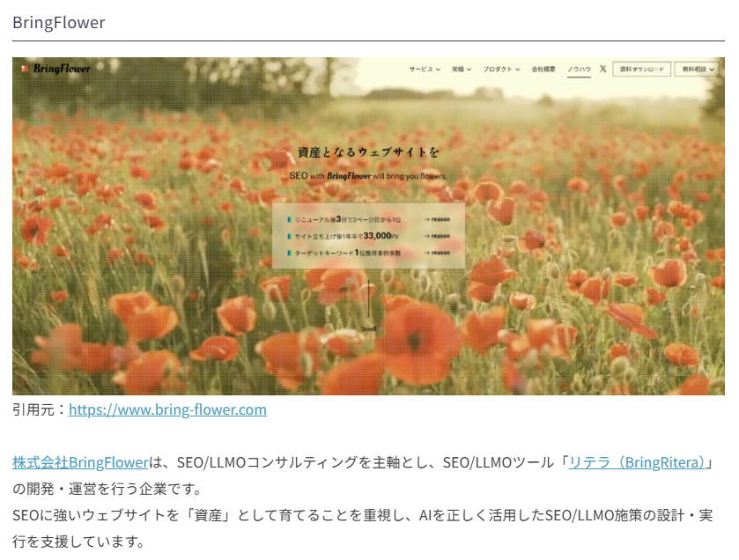Expand the 実績 dropdown menu

click(462, 69)
